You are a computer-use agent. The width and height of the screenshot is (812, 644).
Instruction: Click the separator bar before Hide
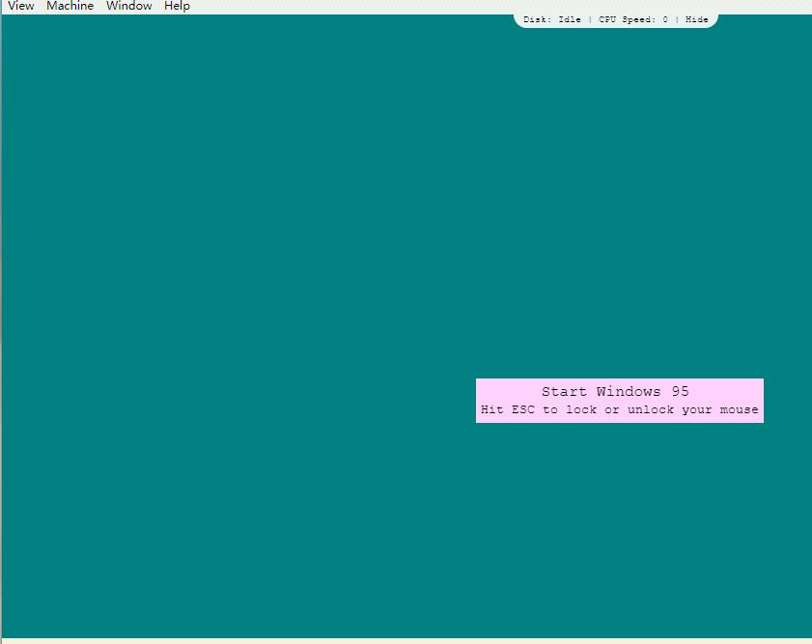(x=677, y=19)
